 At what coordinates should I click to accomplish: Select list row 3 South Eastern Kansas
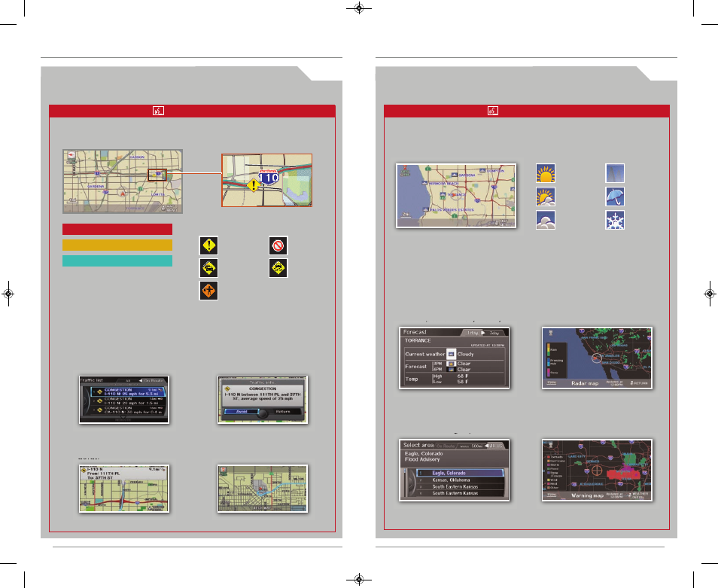(x=459, y=487)
